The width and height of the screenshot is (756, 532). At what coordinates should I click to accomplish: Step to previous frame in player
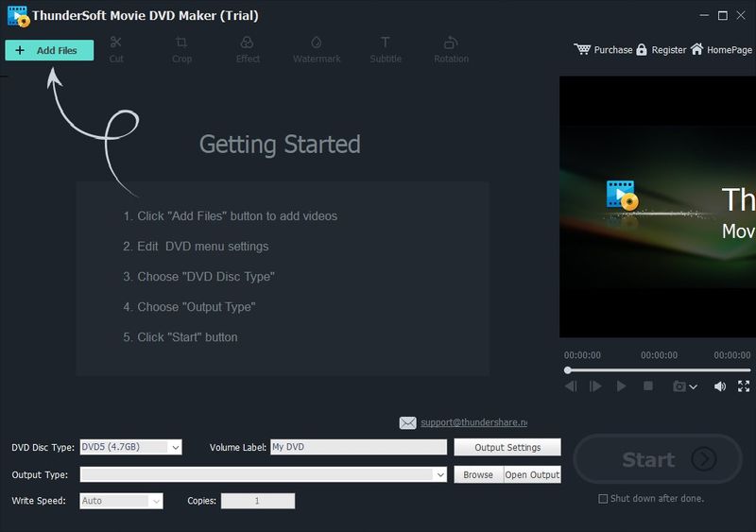(x=571, y=386)
